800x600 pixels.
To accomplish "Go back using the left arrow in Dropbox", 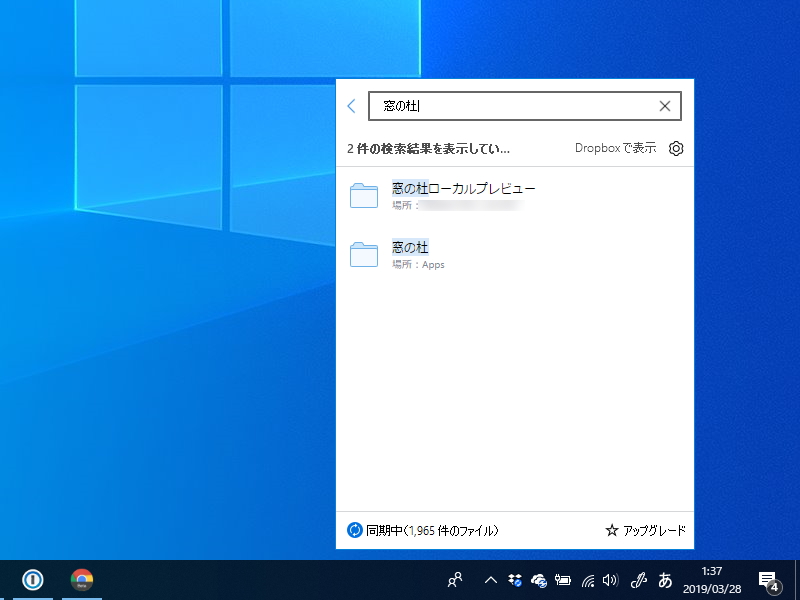I will coord(351,105).
